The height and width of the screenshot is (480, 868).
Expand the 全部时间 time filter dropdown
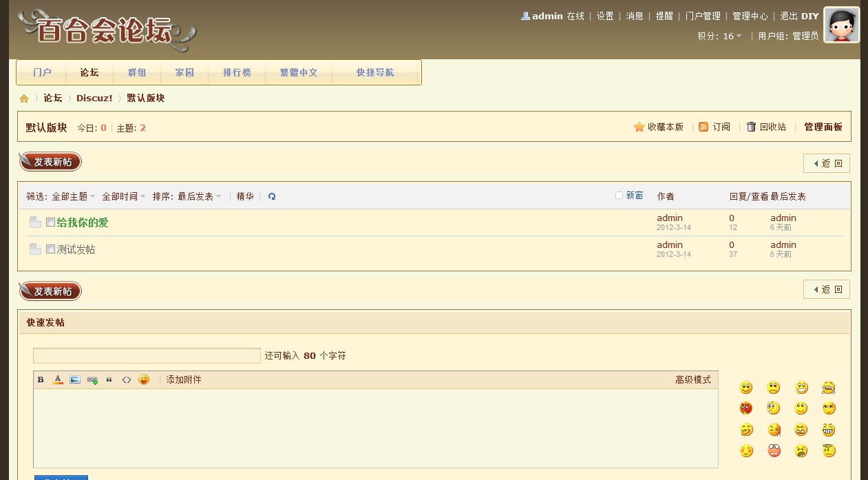tap(124, 196)
